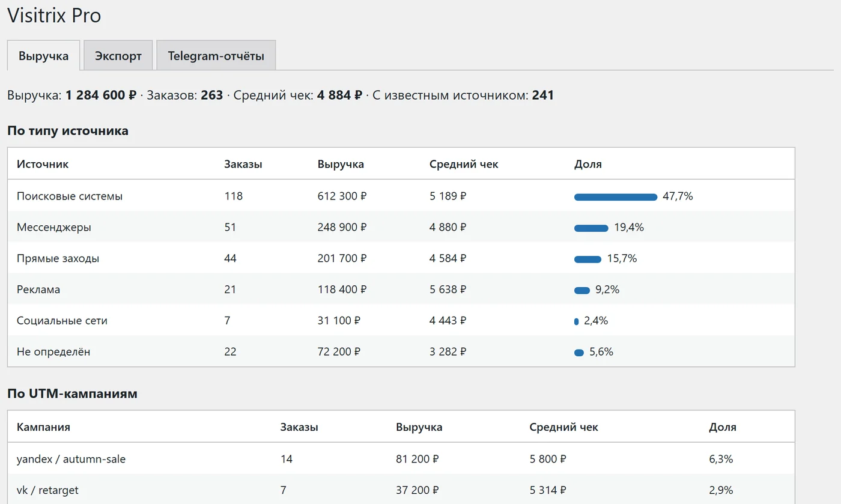Click average check 5 189 ₽
The image size is (841, 504).
tap(448, 196)
